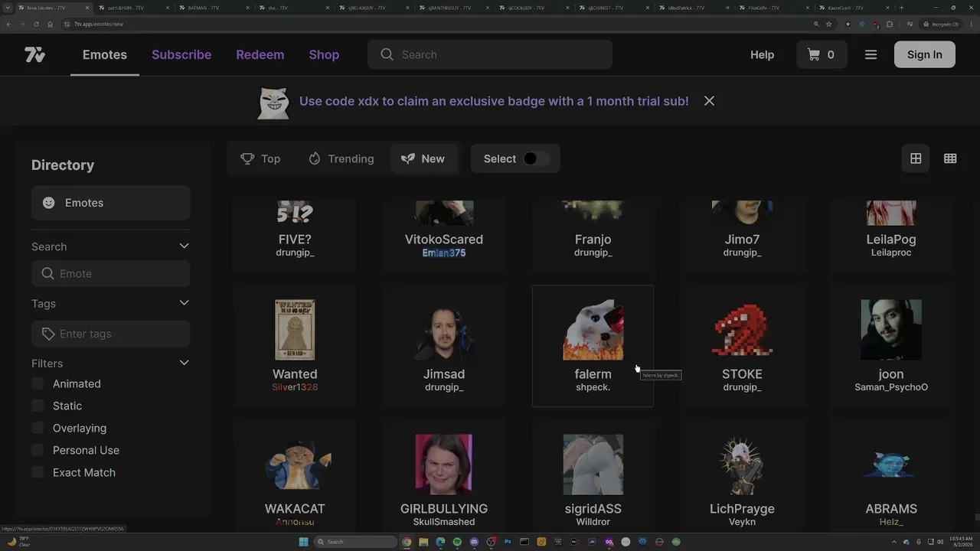Open the browser tab list dropdown

click(x=8, y=8)
